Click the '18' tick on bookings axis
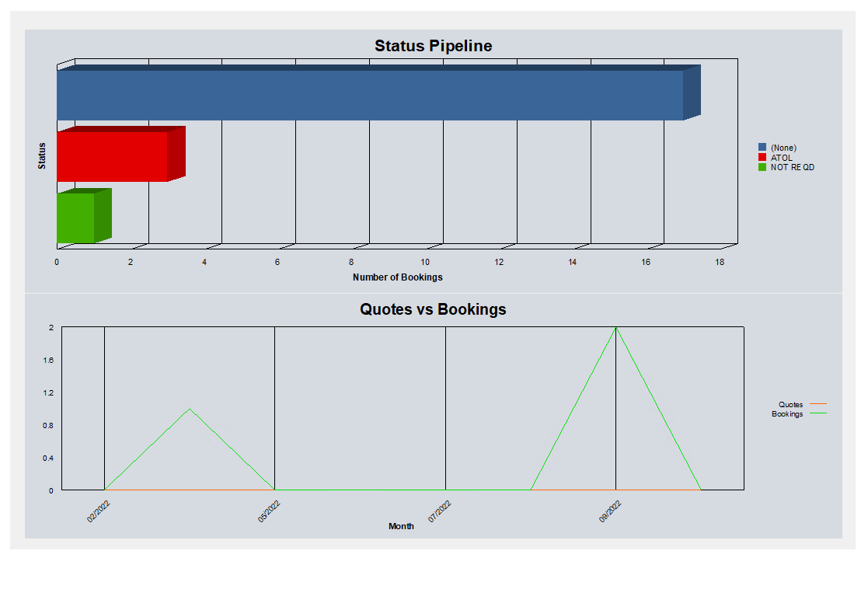868x610 pixels. point(719,263)
